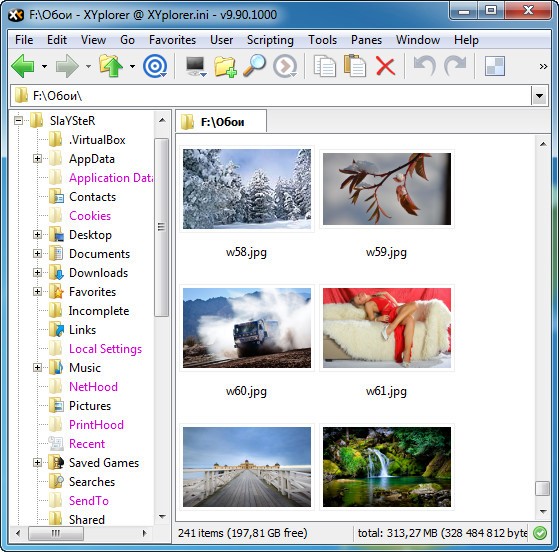Click the blue Hotlist target icon
This screenshot has width=559, height=552.
click(x=155, y=66)
